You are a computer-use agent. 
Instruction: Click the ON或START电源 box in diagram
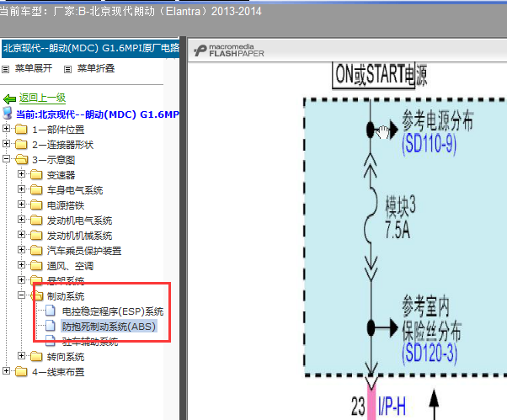click(373, 75)
